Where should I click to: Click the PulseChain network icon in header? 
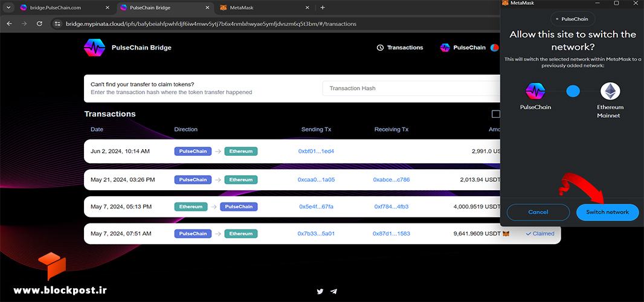click(x=445, y=48)
